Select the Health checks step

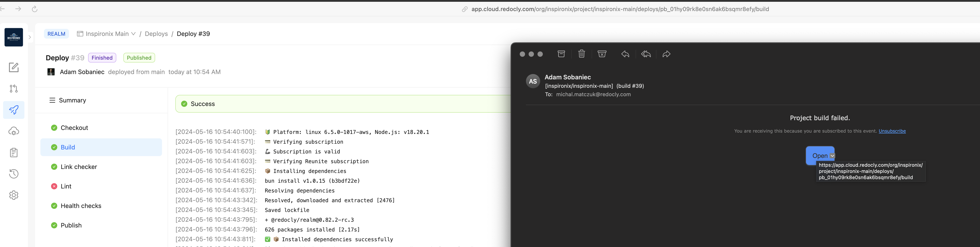point(101,206)
